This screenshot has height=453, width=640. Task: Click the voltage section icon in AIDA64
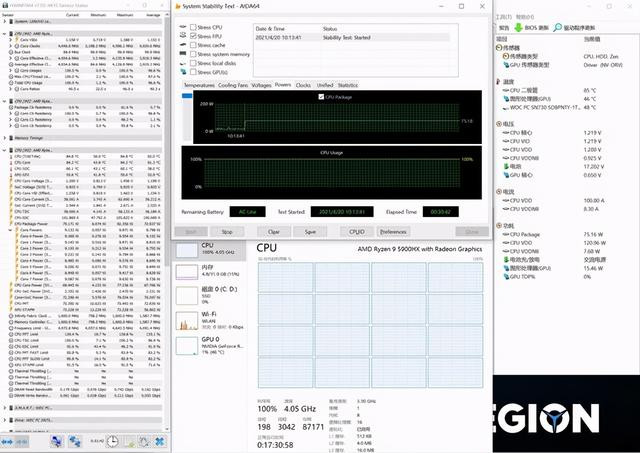[x=499, y=124]
